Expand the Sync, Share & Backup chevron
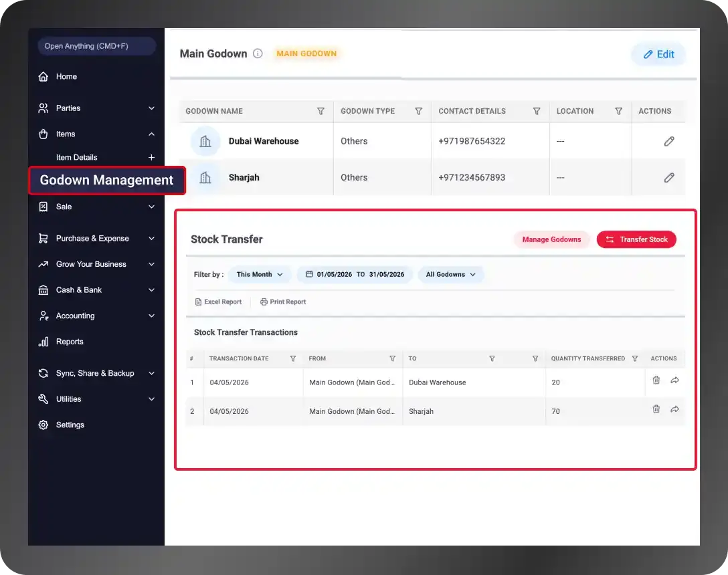The width and height of the screenshot is (728, 575). click(151, 373)
